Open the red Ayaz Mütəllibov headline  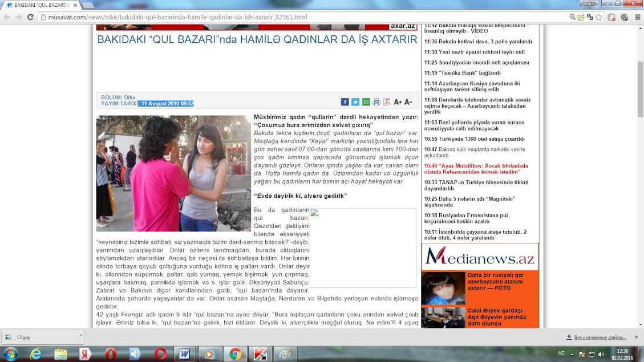point(476,169)
